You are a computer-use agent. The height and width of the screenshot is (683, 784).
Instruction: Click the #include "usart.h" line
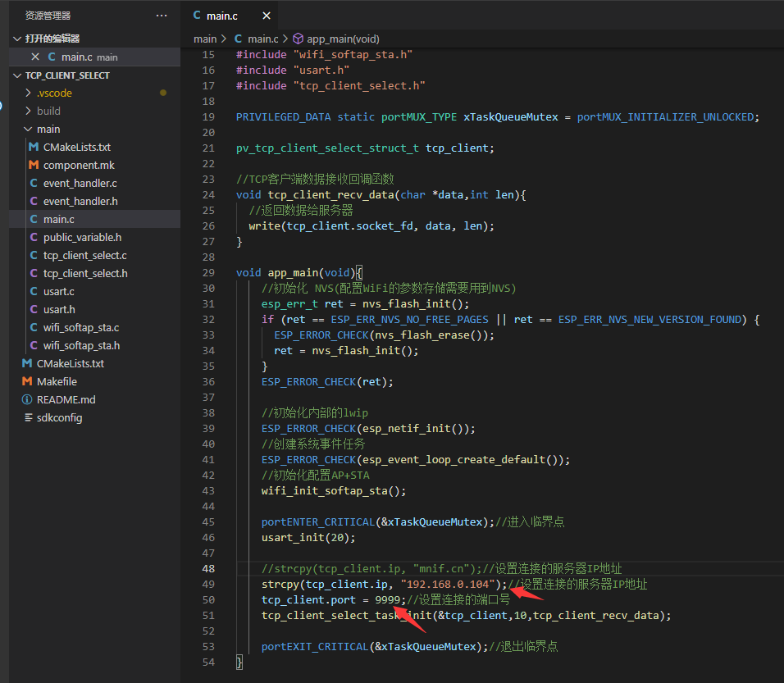click(x=293, y=70)
